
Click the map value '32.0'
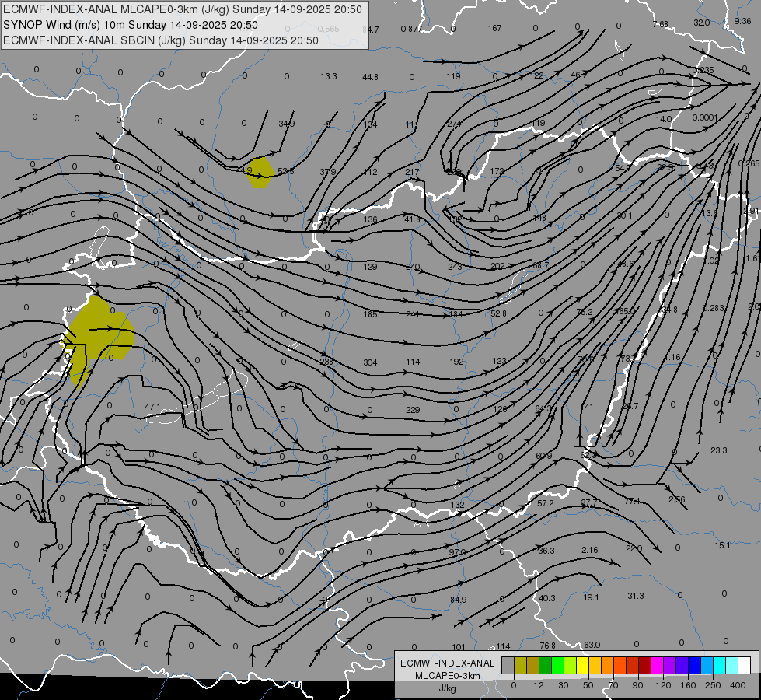pyautogui.click(x=702, y=23)
